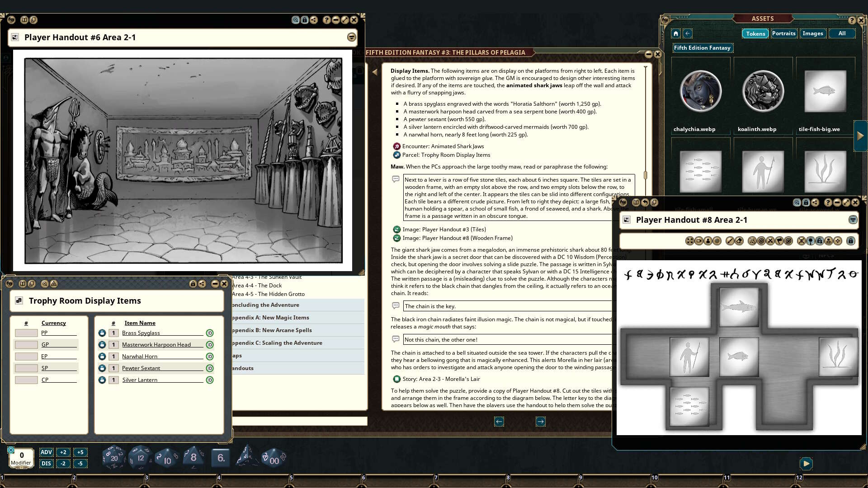Roll the d12 die
The image size is (868, 488).
click(140, 457)
